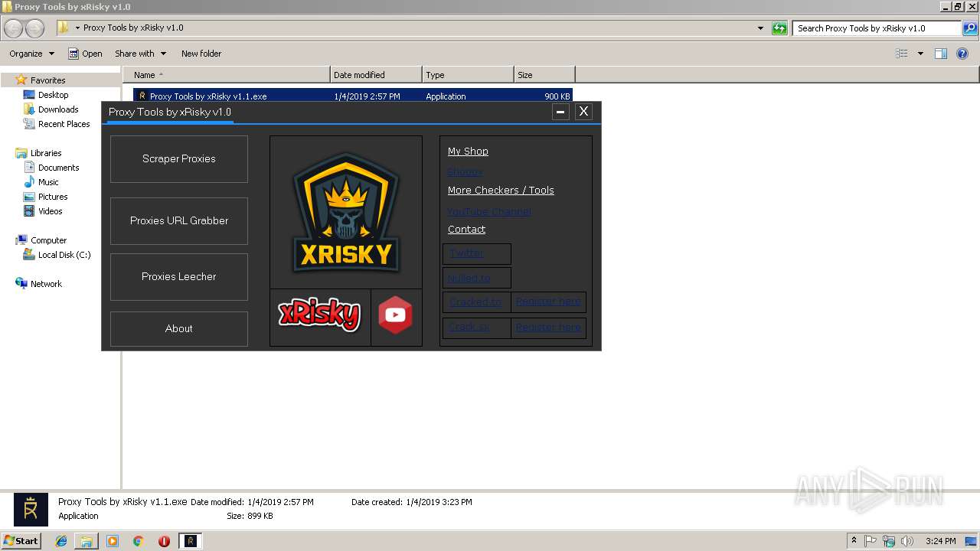This screenshot has width=980, height=551.
Task: Click the Start button
Action: (21, 541)
